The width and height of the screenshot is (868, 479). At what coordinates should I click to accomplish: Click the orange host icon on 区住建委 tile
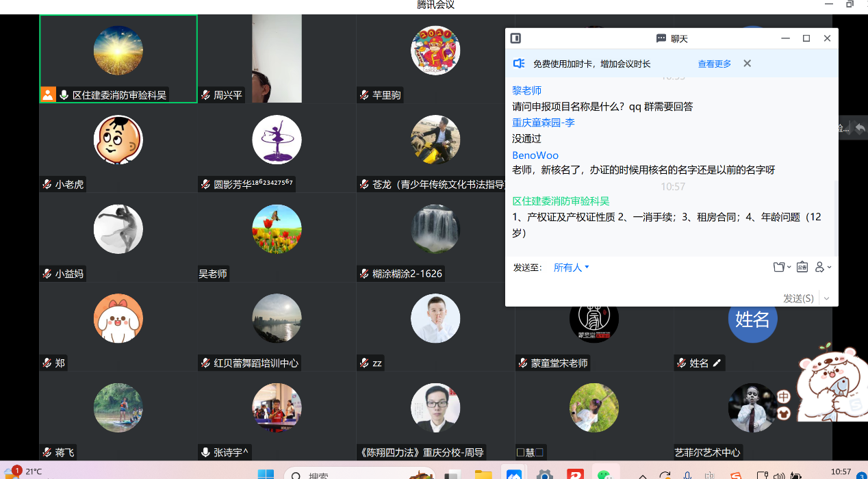tap(47, 95)
